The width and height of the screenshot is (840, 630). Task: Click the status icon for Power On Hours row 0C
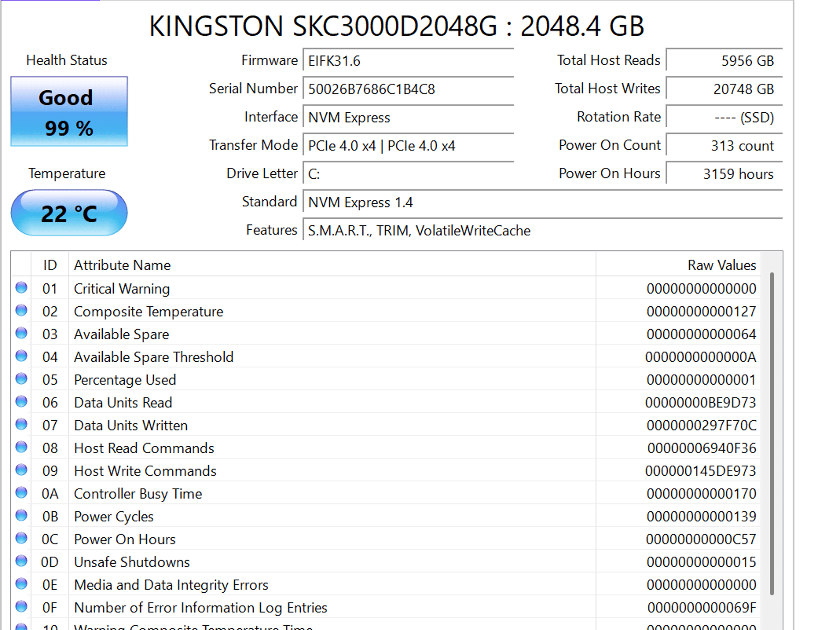click(x=21, y=538)
